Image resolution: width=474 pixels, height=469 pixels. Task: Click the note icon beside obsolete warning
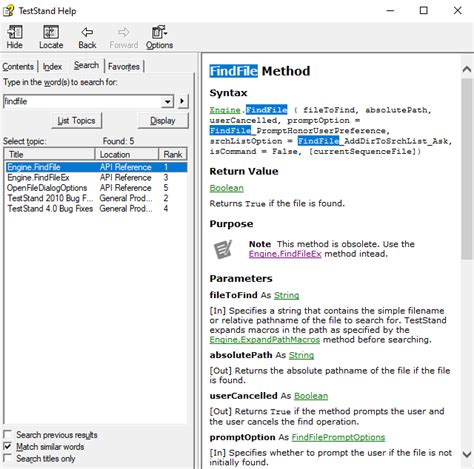coord(223,249)
